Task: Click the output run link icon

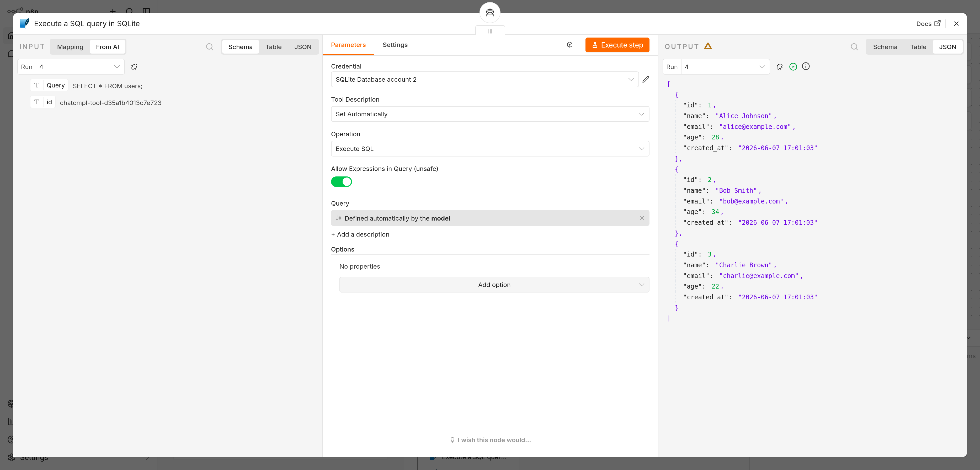Action: click(x=780, y=67)
